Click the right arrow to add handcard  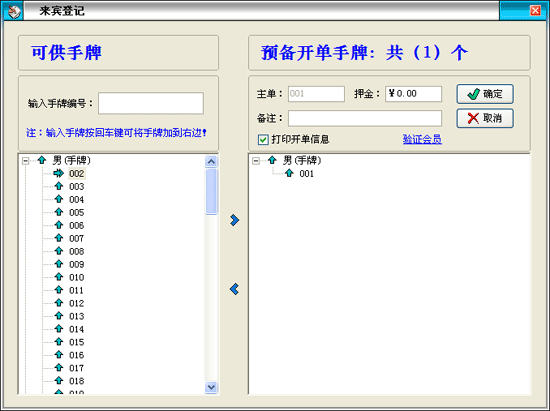[x=234, y=220]
